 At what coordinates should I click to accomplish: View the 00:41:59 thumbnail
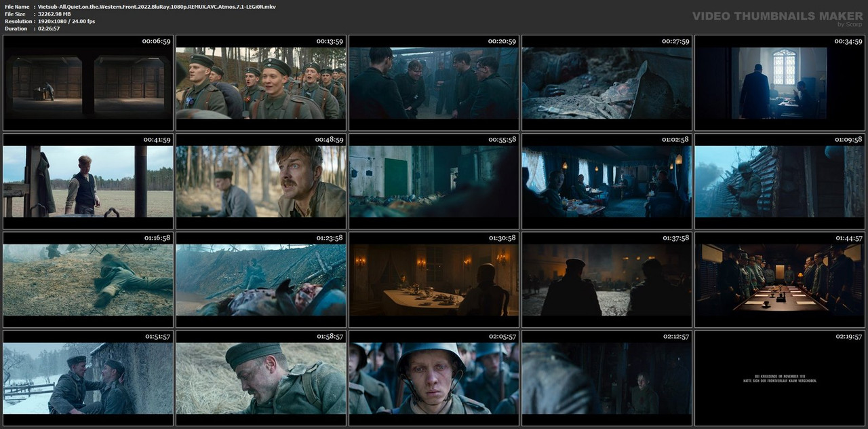click(88, 181)
